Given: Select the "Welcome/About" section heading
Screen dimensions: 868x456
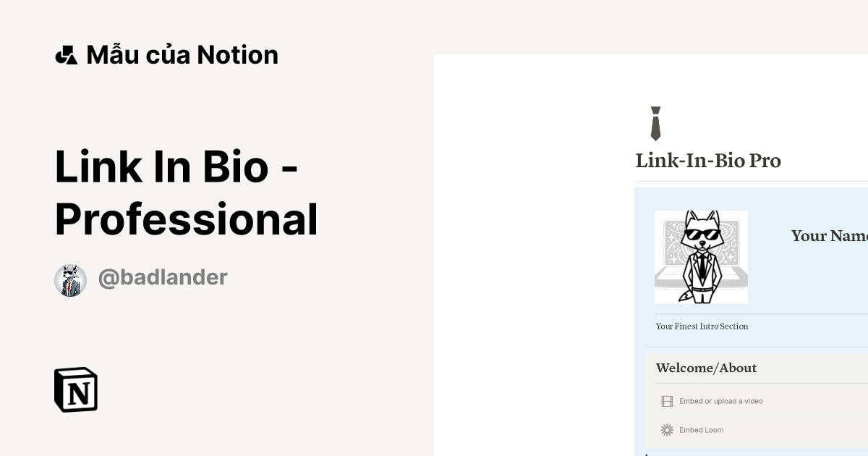Looking at the screenshot, I should point(706,368).
